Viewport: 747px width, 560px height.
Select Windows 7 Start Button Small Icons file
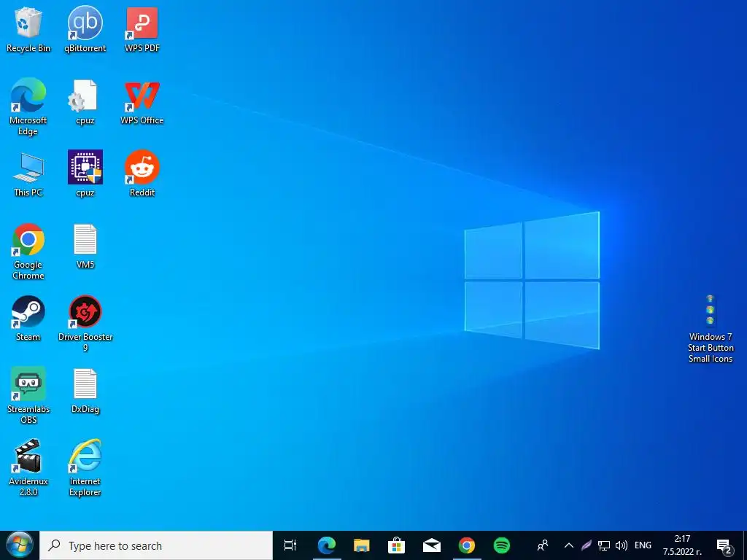711,330
